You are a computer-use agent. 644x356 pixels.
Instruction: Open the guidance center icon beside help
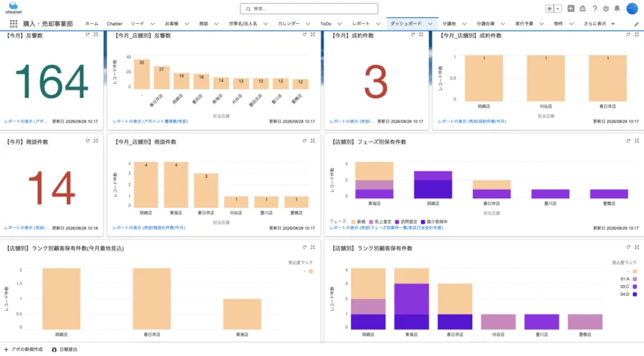tap(583, 8)
